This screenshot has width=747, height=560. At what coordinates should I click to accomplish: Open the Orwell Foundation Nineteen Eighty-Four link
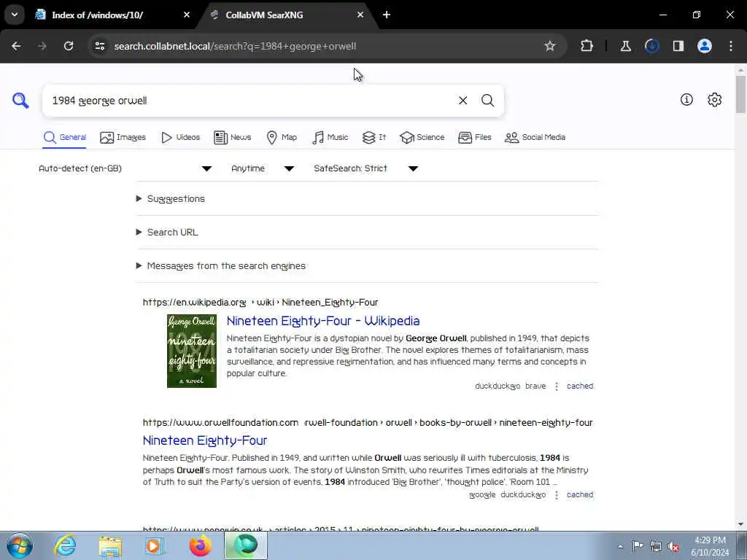pyautogui.click(x=205, y=440)
